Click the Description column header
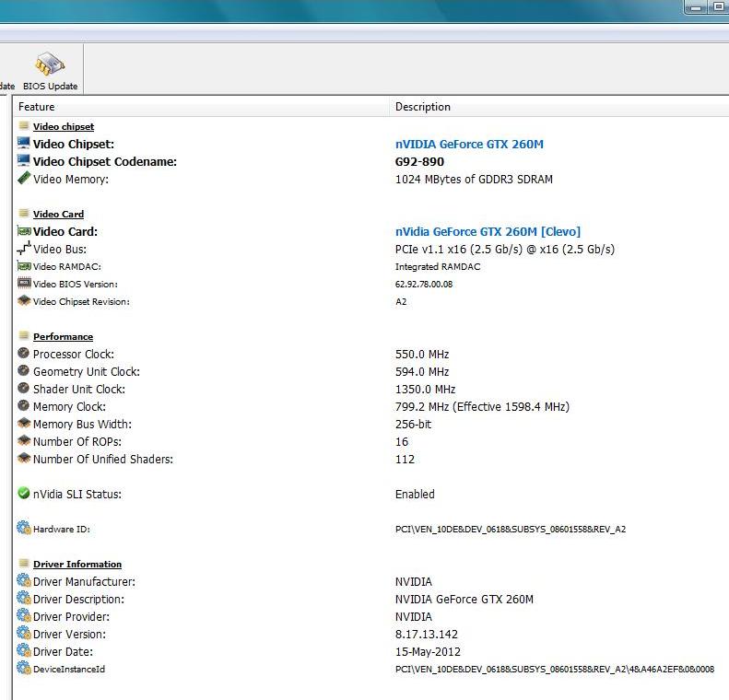The image size is (729, 700). (x=559, y=107)
